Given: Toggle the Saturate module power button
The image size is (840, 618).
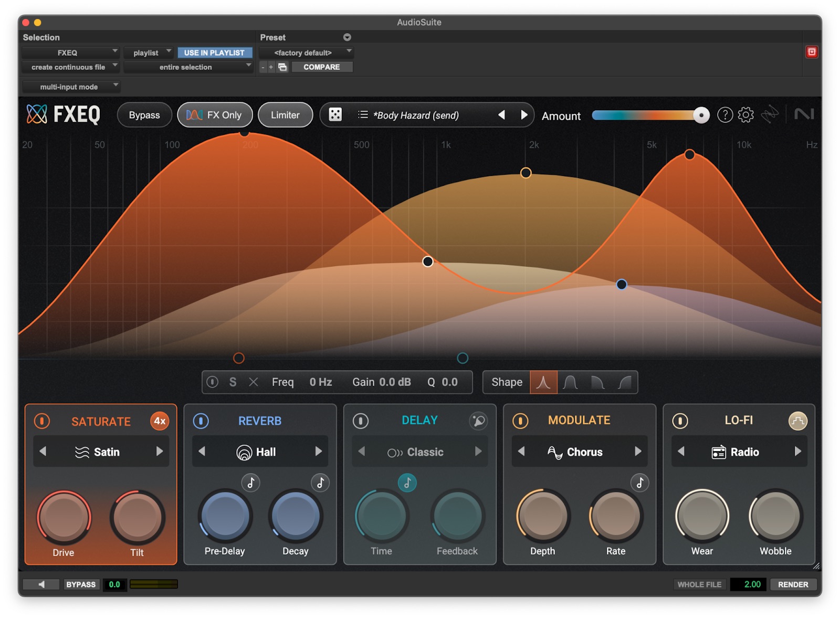Looking at the screenshot, I should pyautogui.click(x=42, y=421).
